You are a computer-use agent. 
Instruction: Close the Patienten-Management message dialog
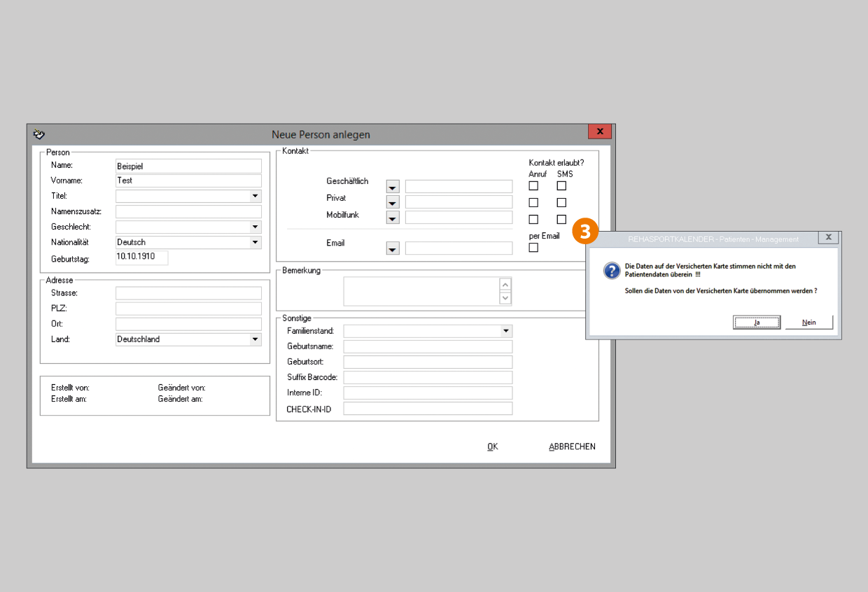click(828, 237)
